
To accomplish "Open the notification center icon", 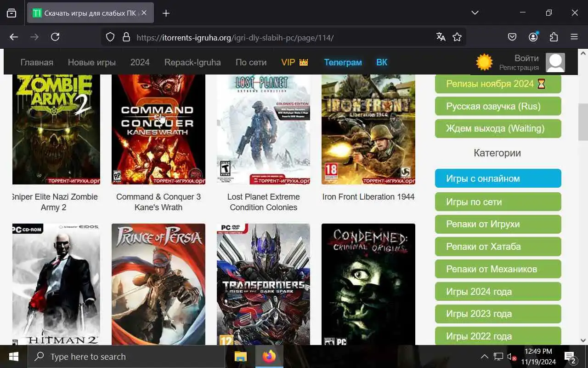I will point(571,357).
